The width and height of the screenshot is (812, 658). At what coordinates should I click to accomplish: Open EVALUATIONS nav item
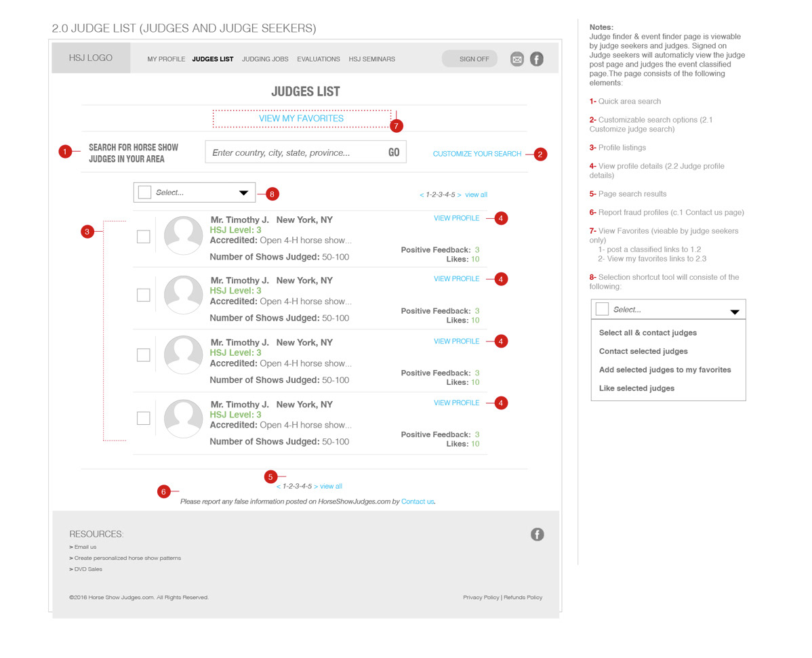tap(319, 59)
